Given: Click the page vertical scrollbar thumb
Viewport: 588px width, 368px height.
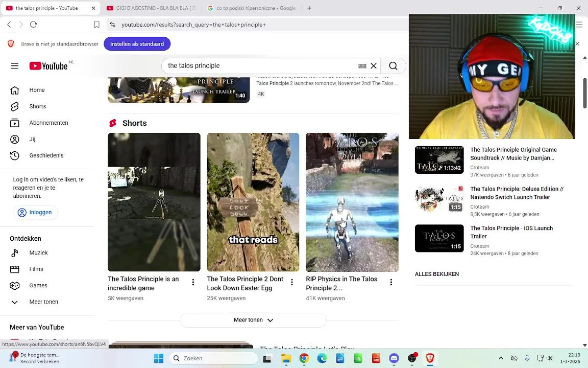Looking at the screenshot, I should click(x=584, y=93).
